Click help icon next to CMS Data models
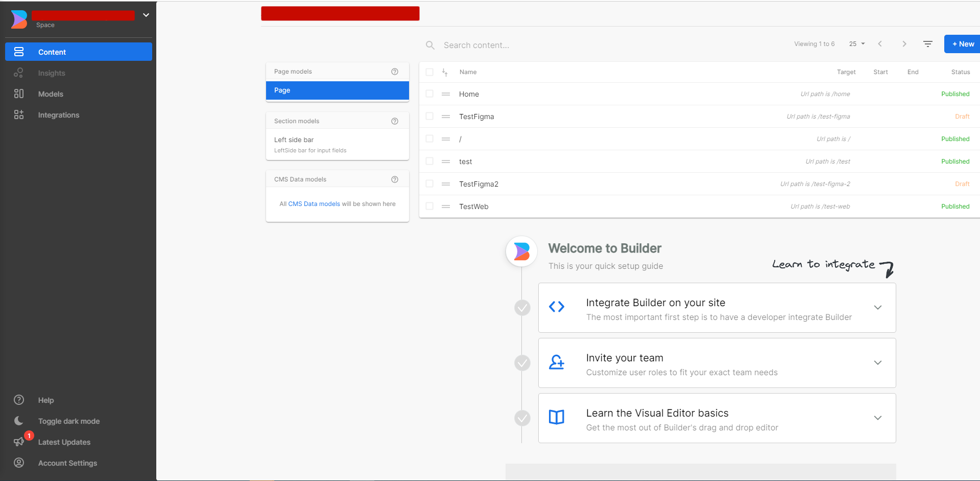 coord(395,179)
